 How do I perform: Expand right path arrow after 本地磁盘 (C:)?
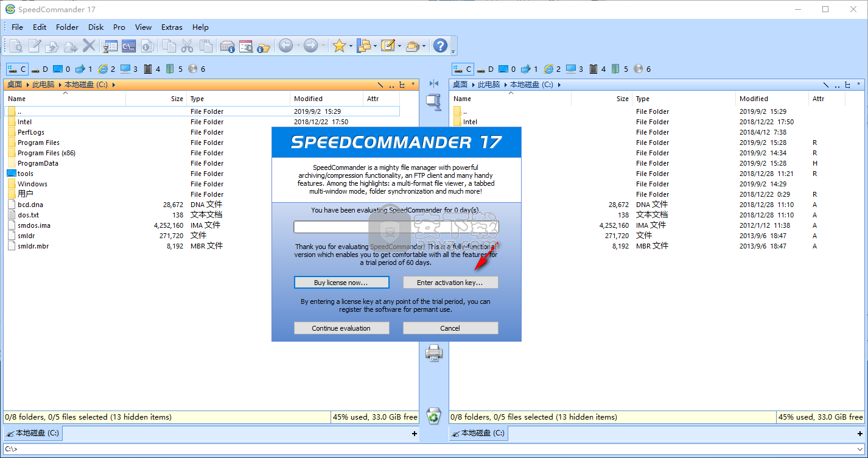[x=559, y=85]
